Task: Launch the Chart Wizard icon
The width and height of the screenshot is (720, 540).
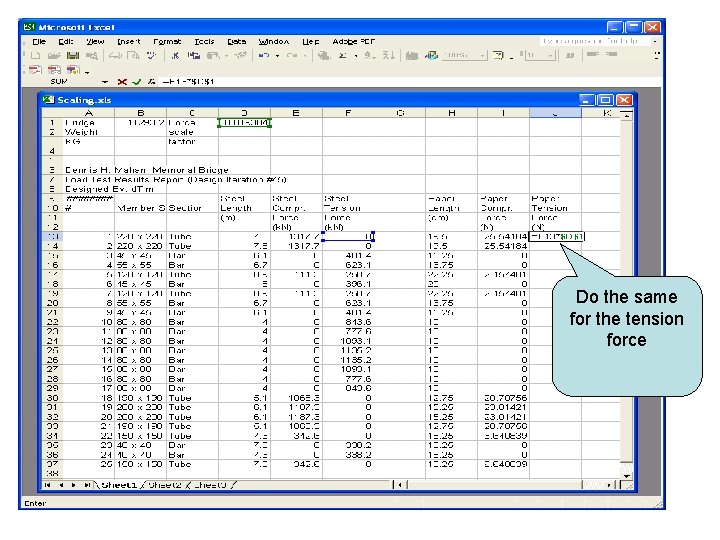Action: pos(412,56)
